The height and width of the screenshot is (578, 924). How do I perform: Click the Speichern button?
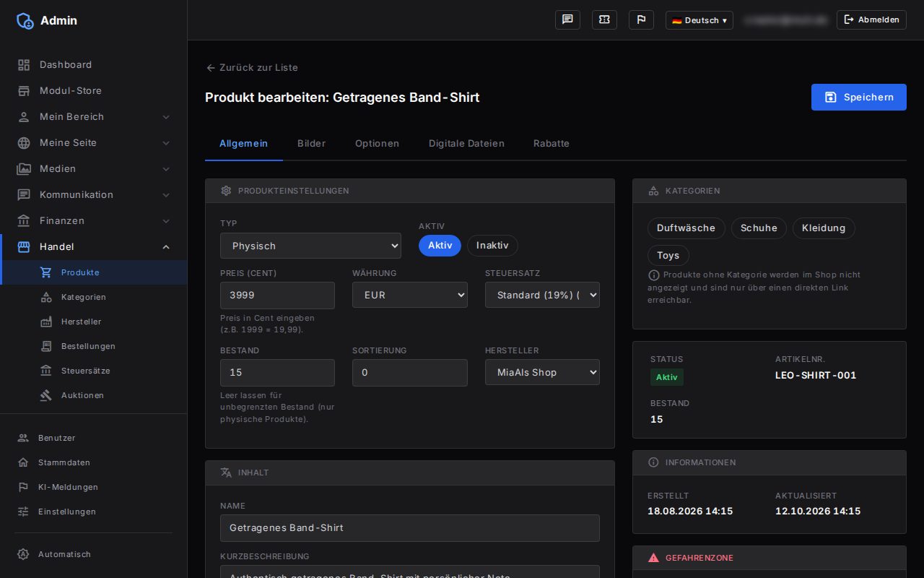click(859, 98)
